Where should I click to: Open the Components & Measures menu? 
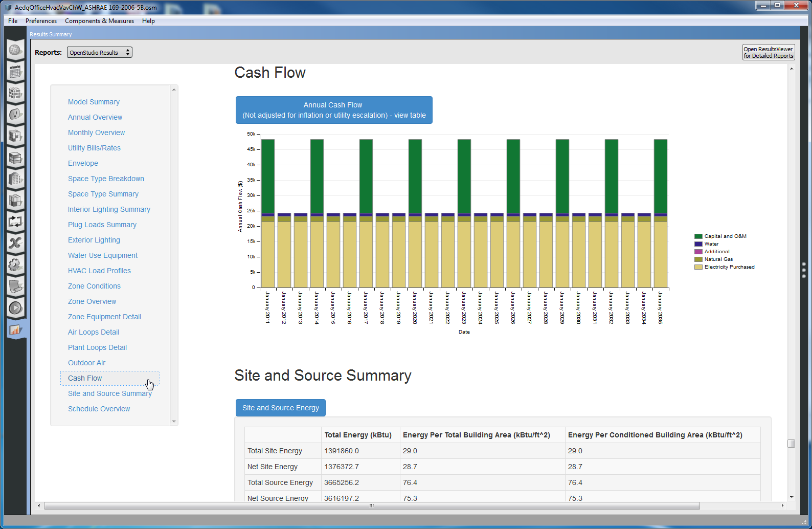[x=99, y=21]
